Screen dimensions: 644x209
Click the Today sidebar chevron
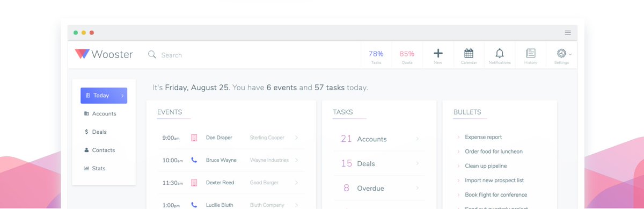pyautogui.click(x=122, y=96)
